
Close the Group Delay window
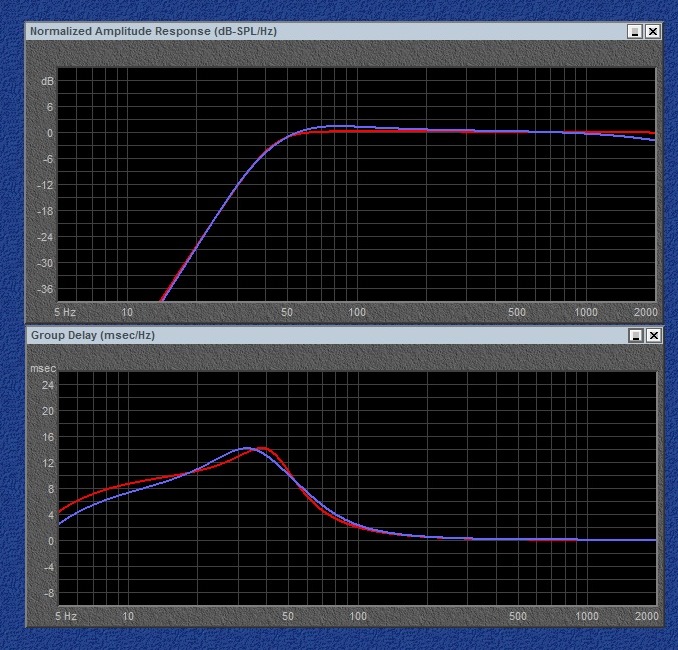pos(652,335)
